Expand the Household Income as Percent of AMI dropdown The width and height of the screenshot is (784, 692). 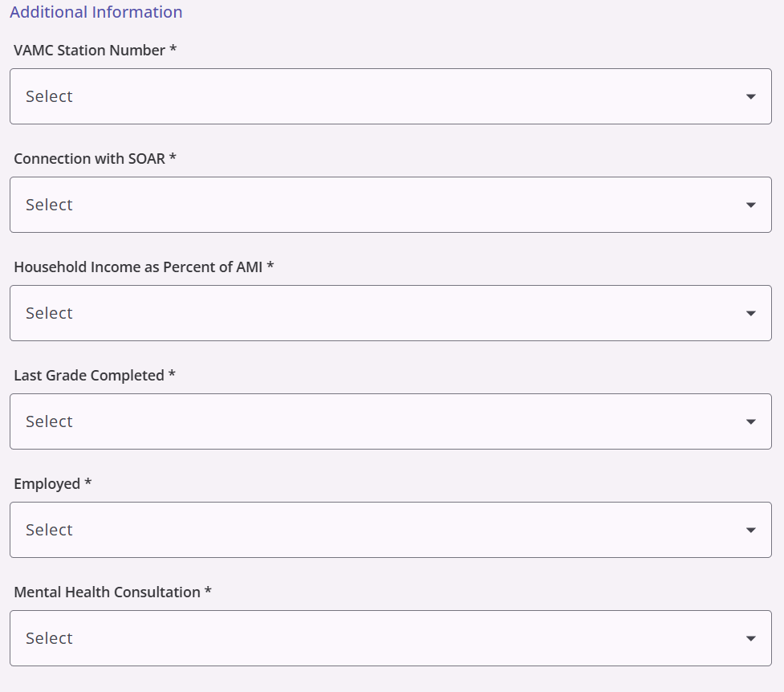(x=391, y=313)
